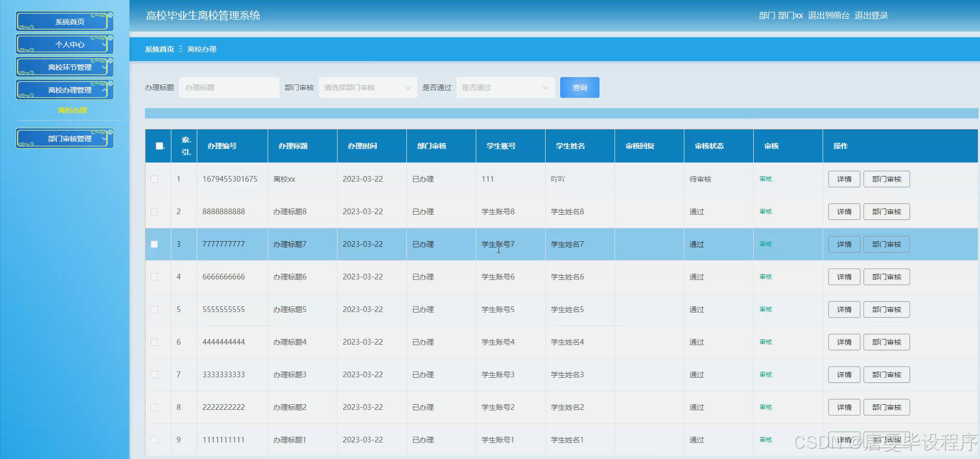Viewport: 980px width, 459px height.
Task: Open the 是否通过 filter dropdown
Action: (505, 87)
